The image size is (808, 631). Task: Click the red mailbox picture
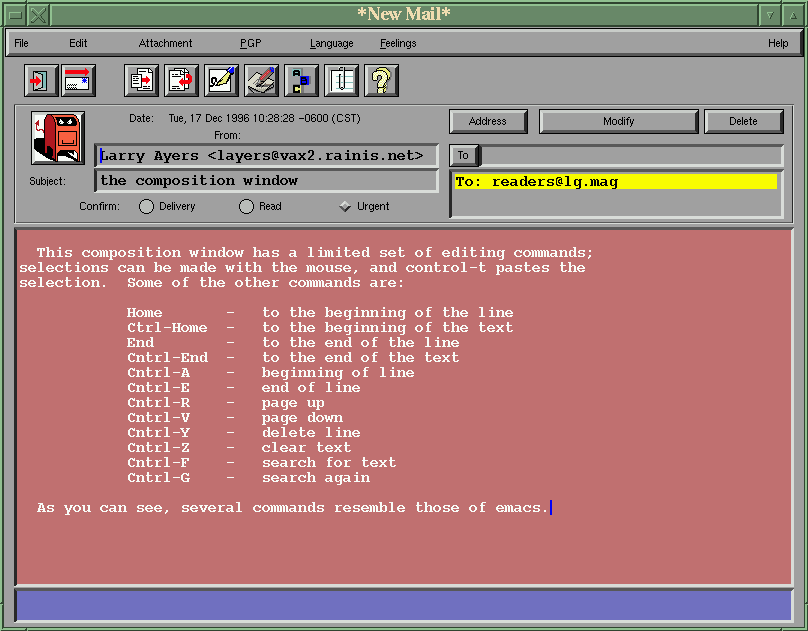point(58,138)
